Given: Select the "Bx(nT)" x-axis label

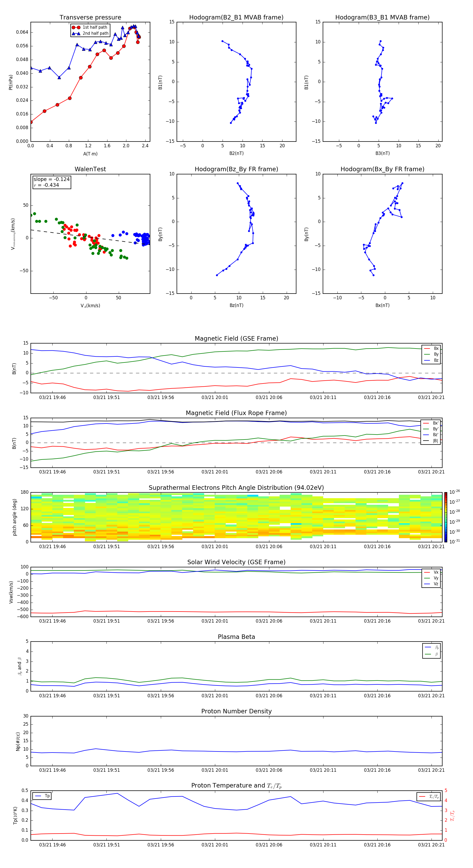Looking at the screenshot, I should coord(382,305).
